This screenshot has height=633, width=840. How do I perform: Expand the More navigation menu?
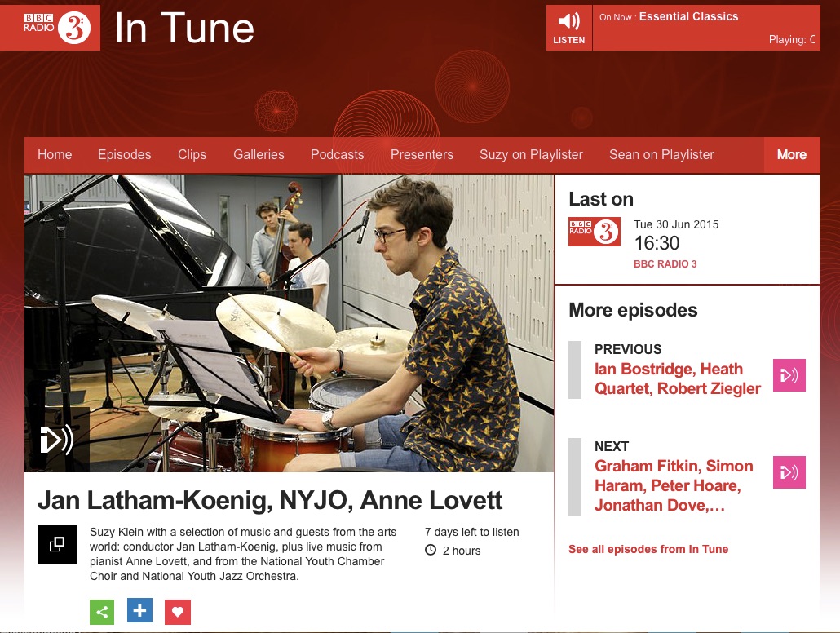pyautogui.click(x=792, y=155)
